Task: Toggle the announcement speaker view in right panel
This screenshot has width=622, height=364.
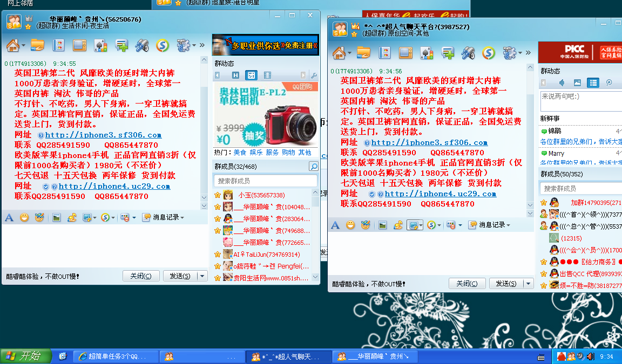Action: click(x=562, y=83)
